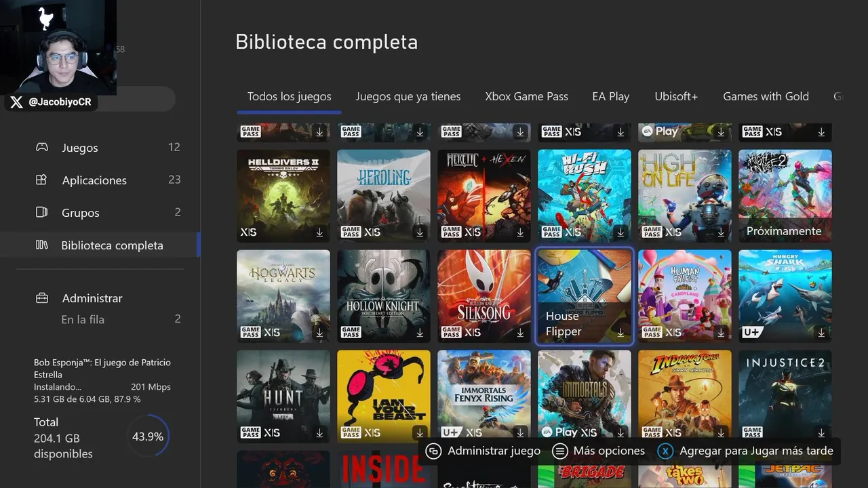Click the 43.9% storage usage ring
Viewport: 868px width, 488px height.
coord(148,436)
